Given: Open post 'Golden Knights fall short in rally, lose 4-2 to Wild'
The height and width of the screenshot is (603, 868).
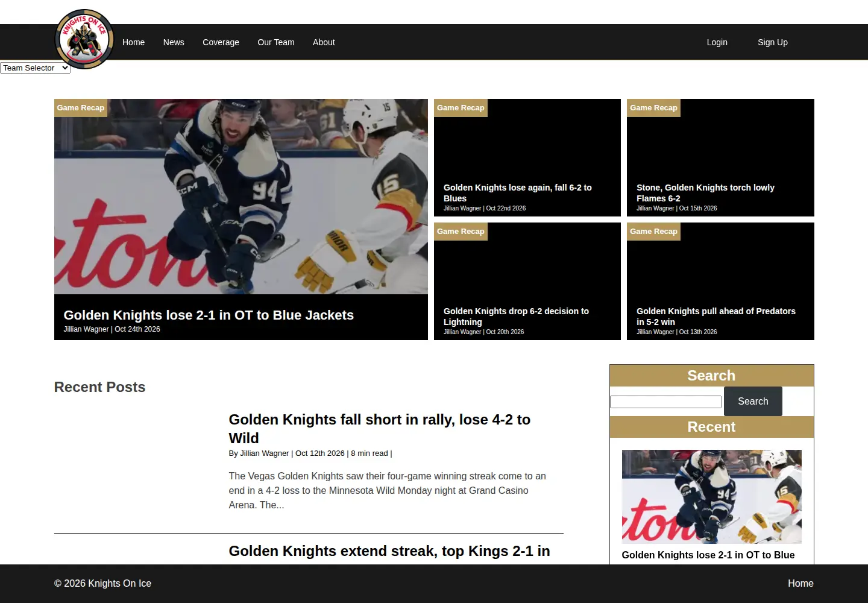Looking at the screenshot, I should pyautogui.click(x=380, y=429).
